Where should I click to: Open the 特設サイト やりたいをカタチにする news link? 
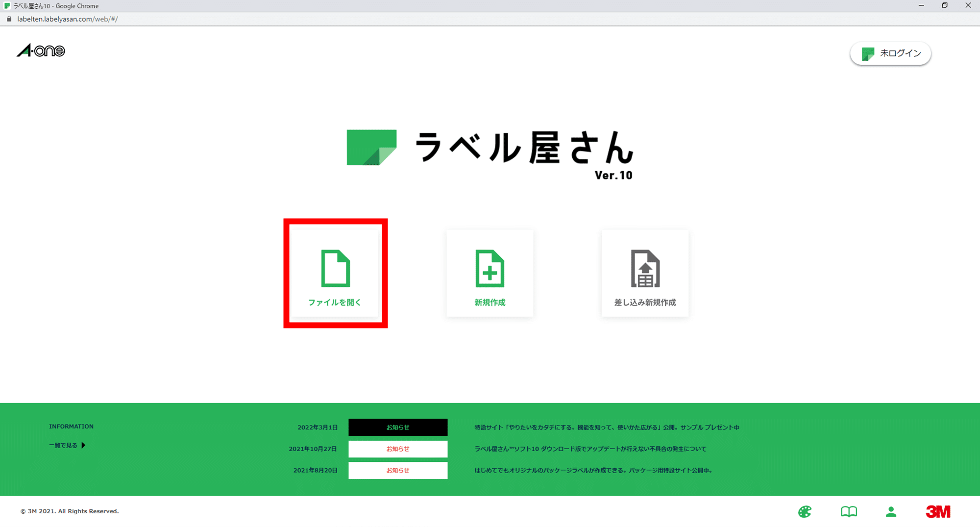tap(607, 427)
